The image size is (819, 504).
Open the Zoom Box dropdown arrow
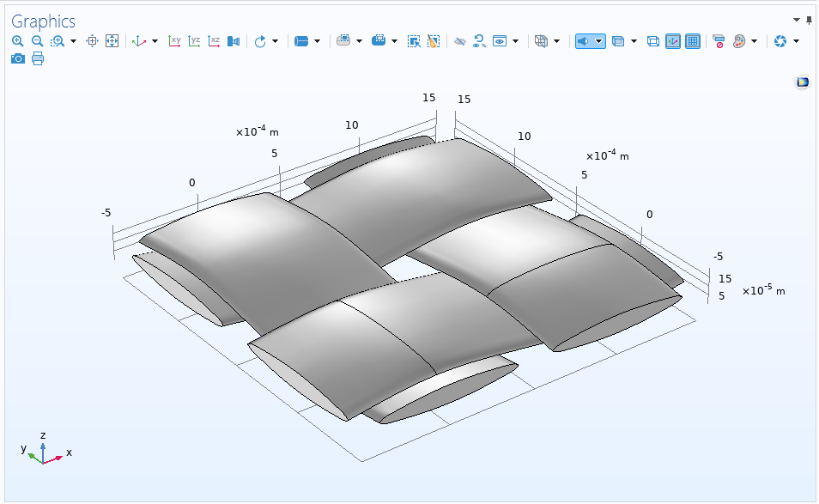pyautogui.click(x=73, y=41)
